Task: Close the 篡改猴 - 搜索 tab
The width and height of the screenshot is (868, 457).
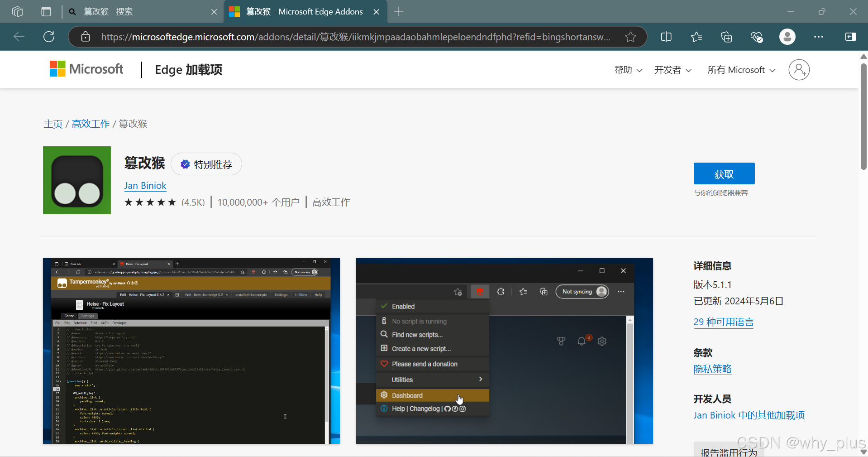Action: point(214,12)
